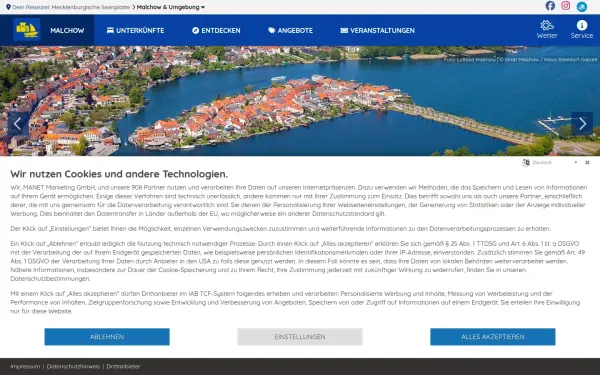Image resolution: width=600 pixels, height=375 pixels.
Task: Open the Angebote menu
Action: pyautogui.click(x=290, y=30)
